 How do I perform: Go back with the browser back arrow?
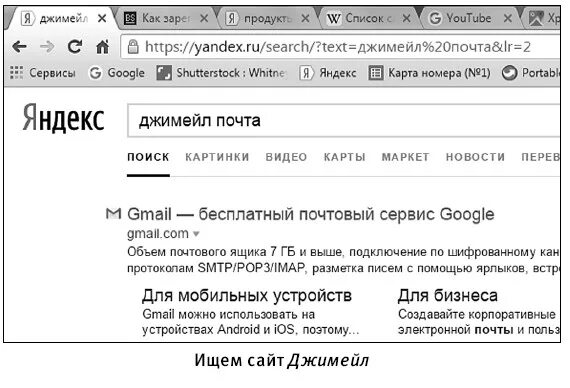tap(19, 47)
